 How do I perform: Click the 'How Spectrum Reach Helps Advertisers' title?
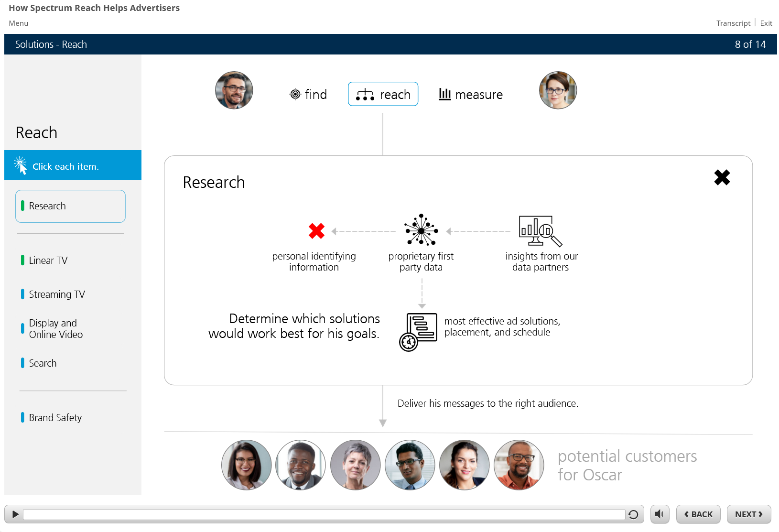94,8
